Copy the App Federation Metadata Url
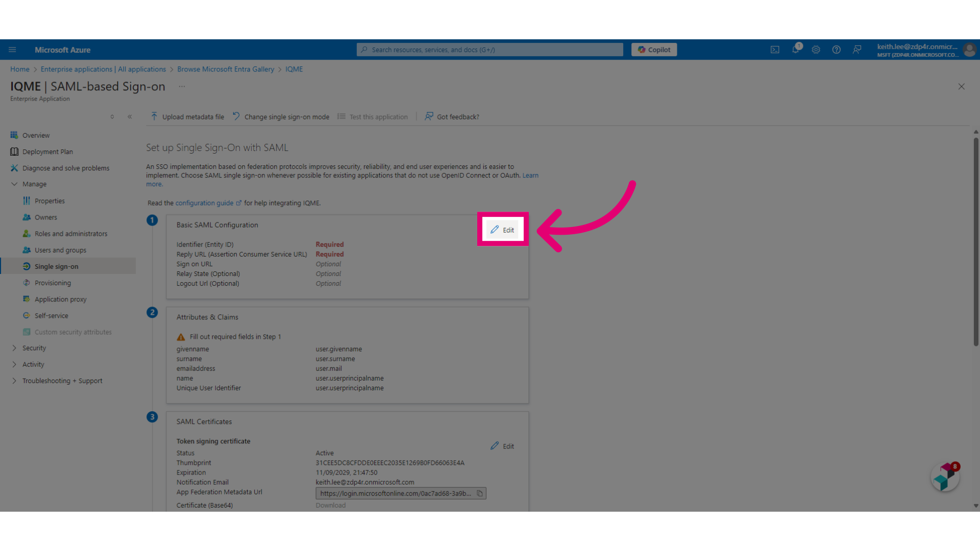Viewport: 980px width, 551px height. click(480, 493)
